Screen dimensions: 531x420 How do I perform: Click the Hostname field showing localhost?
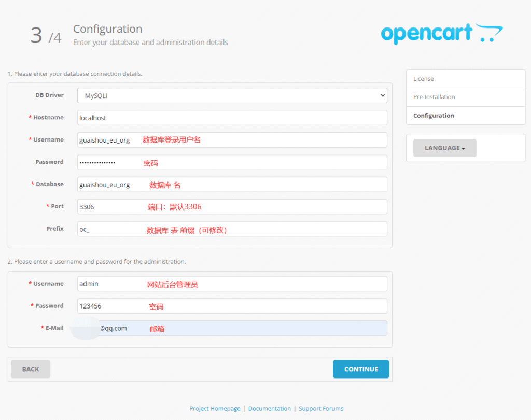point(232,118)
